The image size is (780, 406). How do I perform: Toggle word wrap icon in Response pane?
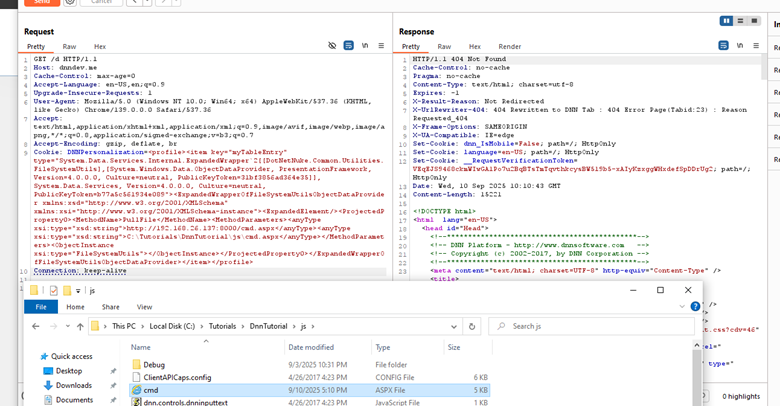(724, 46)
